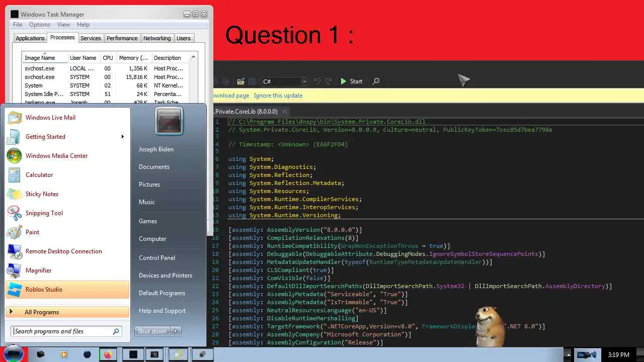
Task: Click the Firefox icon on the taskbar
Action: (108, 354)
